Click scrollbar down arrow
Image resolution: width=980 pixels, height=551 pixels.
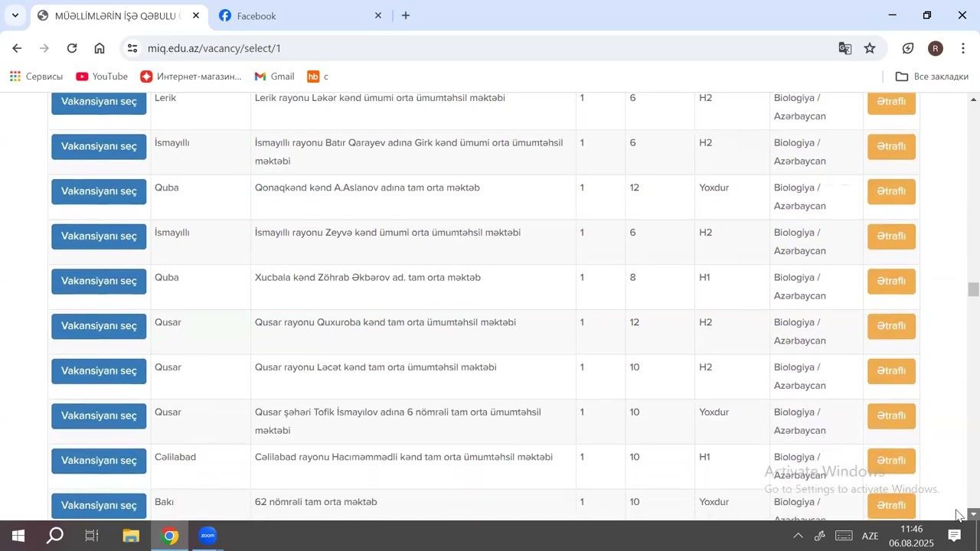(x=973, y=514)
